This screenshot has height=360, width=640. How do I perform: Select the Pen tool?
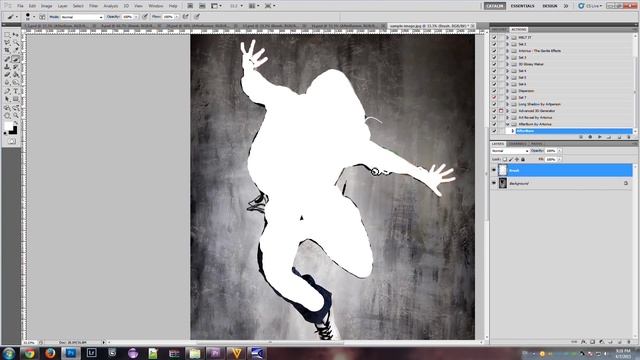click(7, 91)
